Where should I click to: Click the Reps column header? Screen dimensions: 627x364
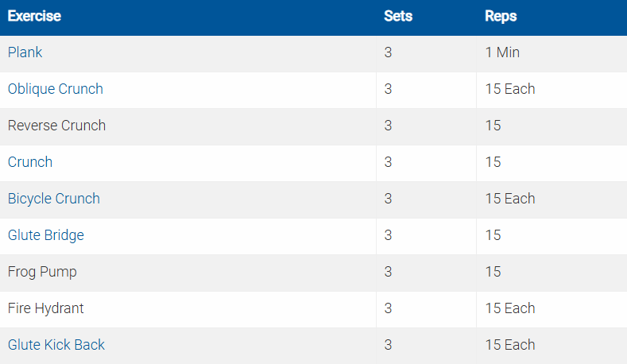pos(501,16)
